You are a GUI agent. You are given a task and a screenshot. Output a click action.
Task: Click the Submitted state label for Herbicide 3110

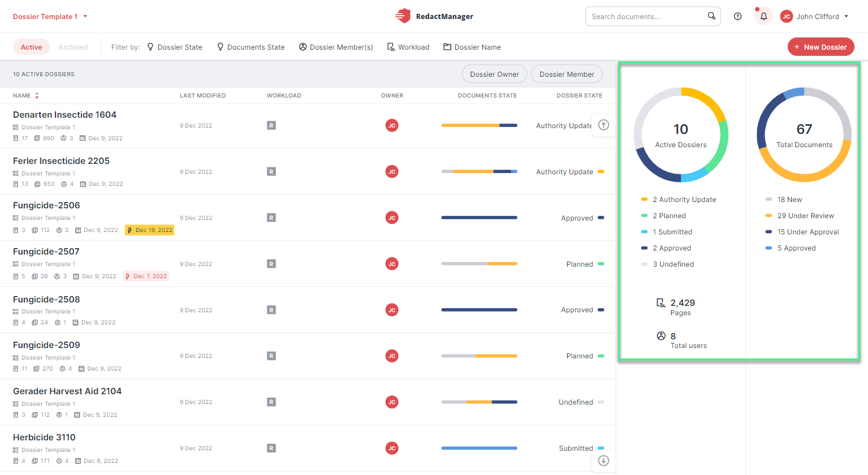[576, 448]
